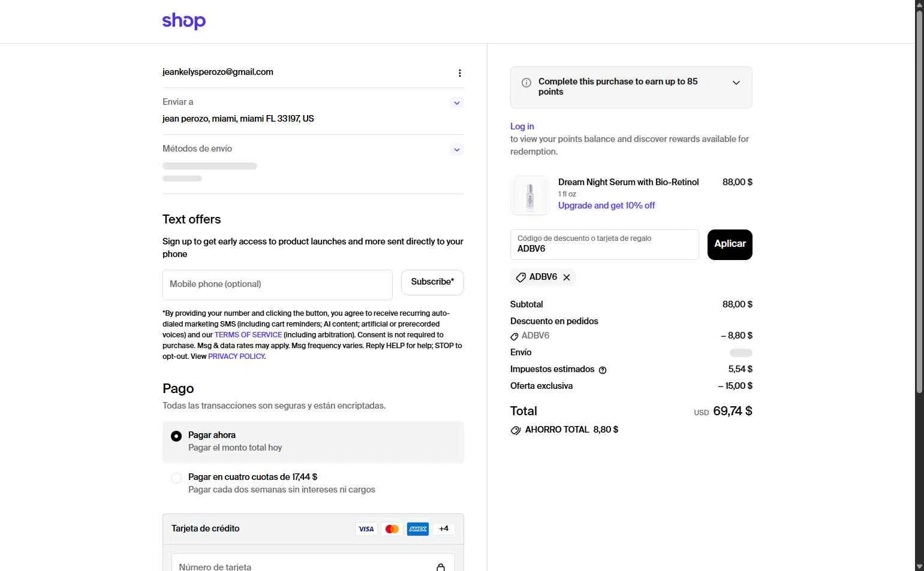Focus the Mobile phone (optional) field

(278, 285)
